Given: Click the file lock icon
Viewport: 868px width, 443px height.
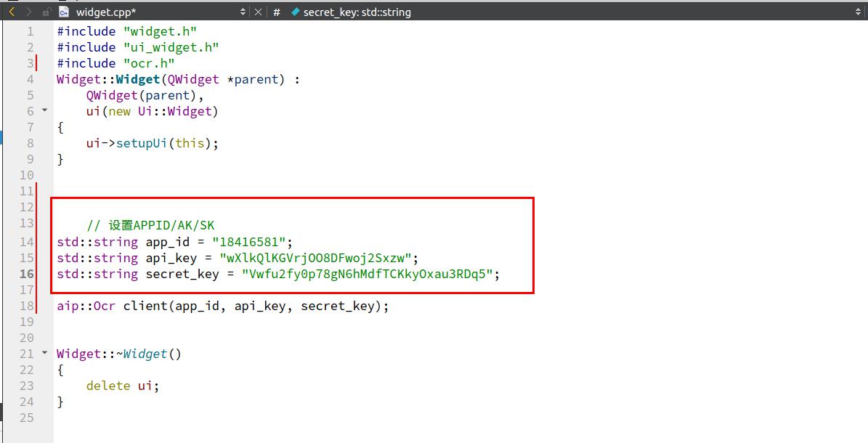Looking at the screenshot, I should click(x=47, y=12).
